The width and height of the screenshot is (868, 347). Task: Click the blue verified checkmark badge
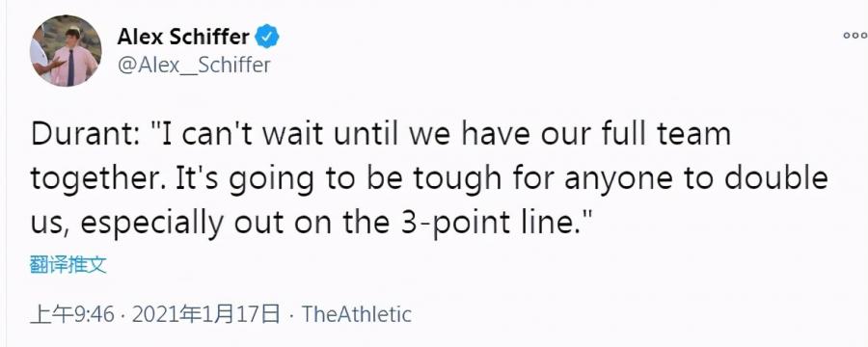click(x=267, y=37)
